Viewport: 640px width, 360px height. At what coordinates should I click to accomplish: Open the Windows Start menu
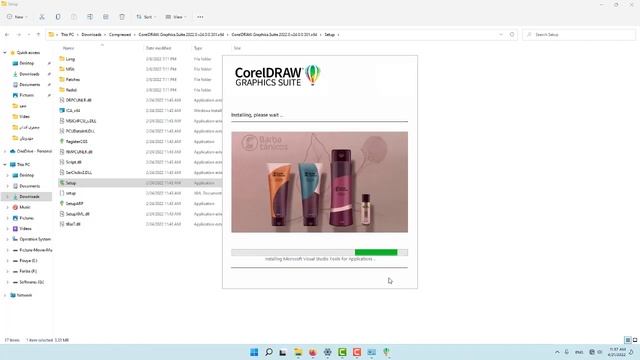(x=254, y=352)
